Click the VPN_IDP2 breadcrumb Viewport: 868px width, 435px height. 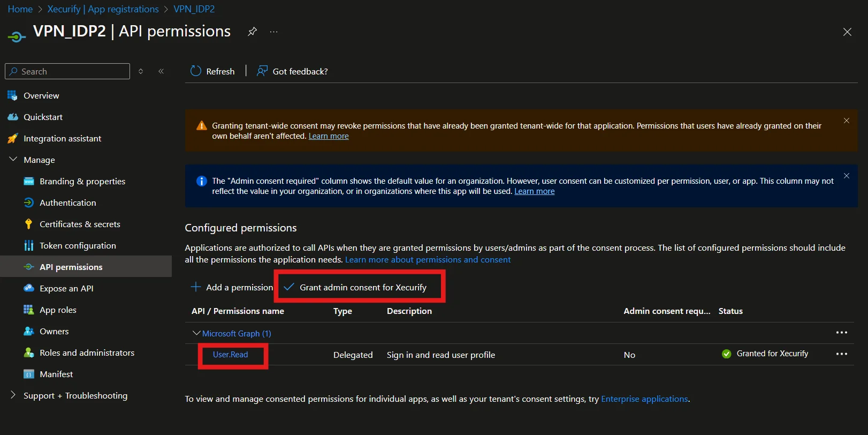194,9
